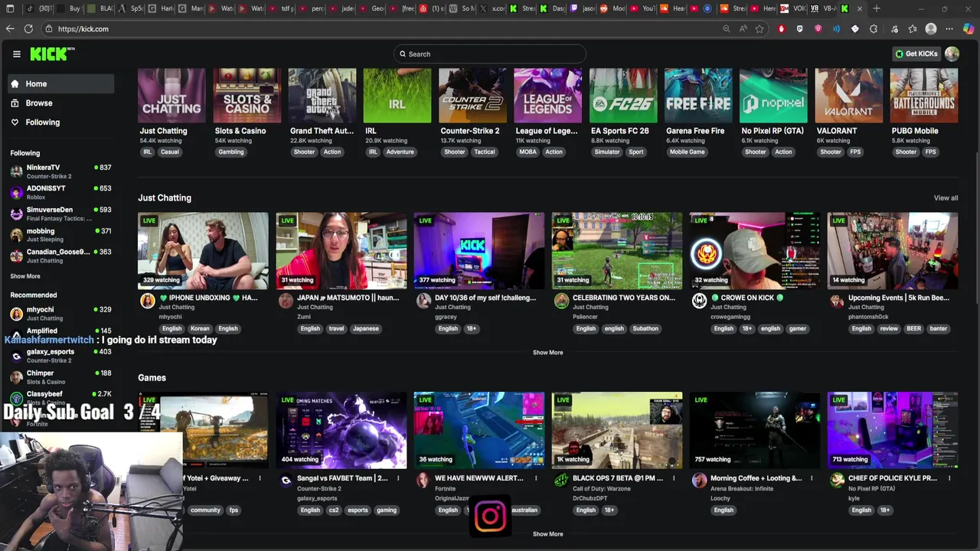Screen dimensions: 980x551
Task: Open galaxy_esports in the Recommended list
Action: pyautogui.click(x=61, y=356)
